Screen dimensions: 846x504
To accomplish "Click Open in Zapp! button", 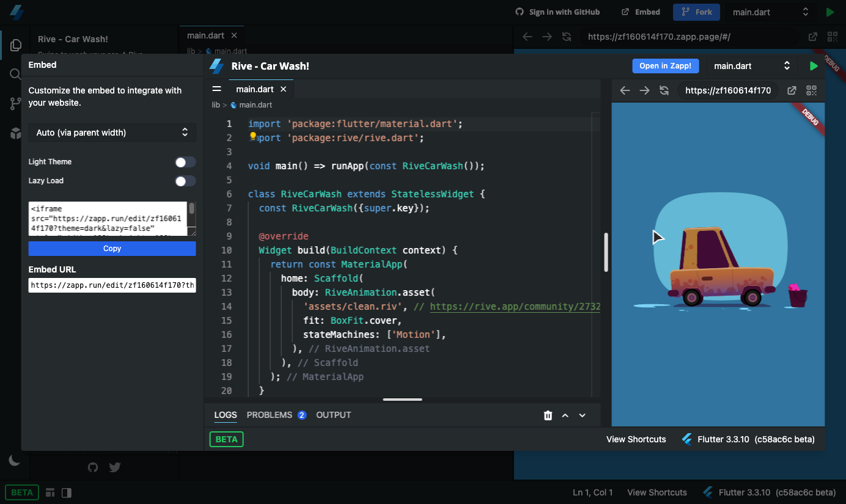I will [666, 66].
